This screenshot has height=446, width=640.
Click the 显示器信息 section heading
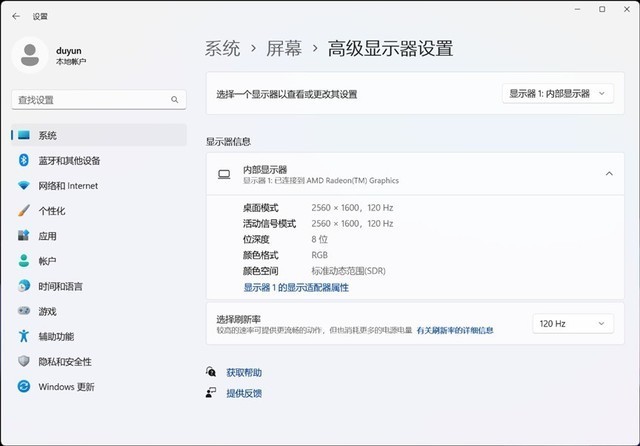click(228, 142)
